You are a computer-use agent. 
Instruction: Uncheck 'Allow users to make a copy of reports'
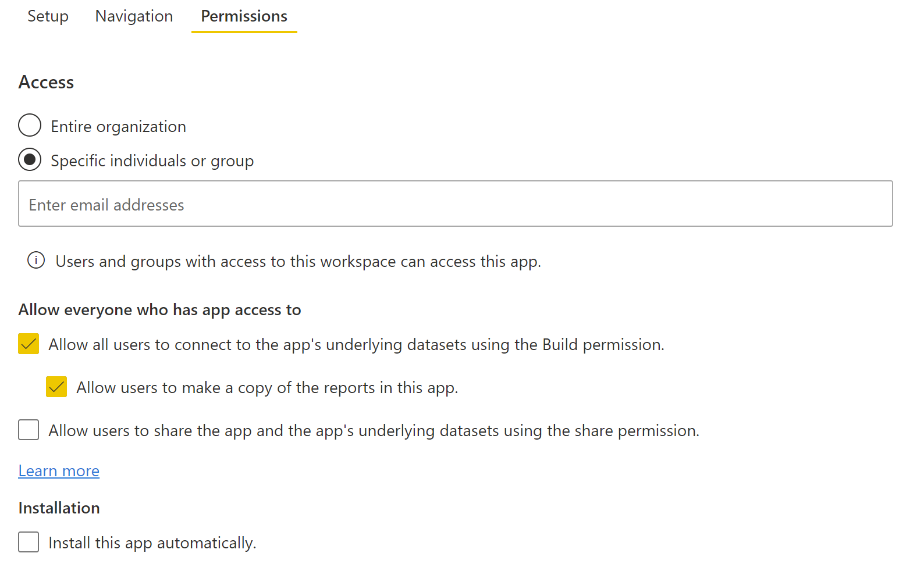(56, 387)
